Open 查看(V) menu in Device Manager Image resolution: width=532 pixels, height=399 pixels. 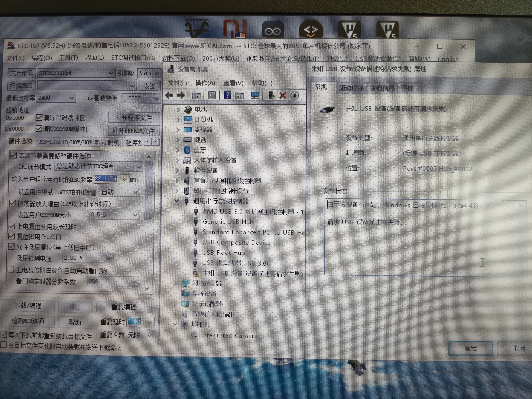click(233, 83)
